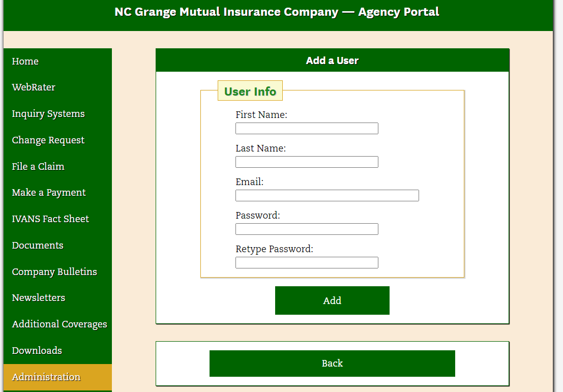Image resolution: width=563 pixels, height=392 pixels.
Task: Click the First Name input field
Action: (x=307, y=129)
